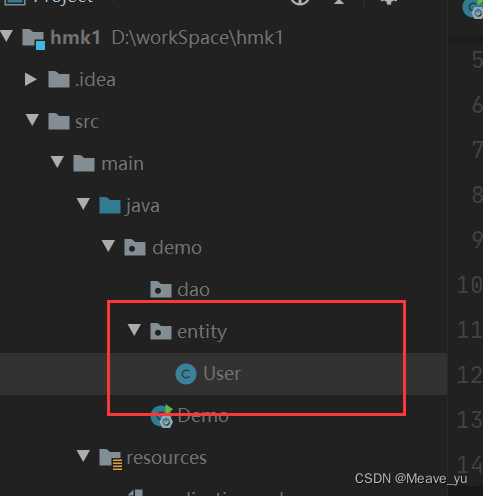Click line number 13 in gutter
483x496 pixels.
(x=470, y=420)
